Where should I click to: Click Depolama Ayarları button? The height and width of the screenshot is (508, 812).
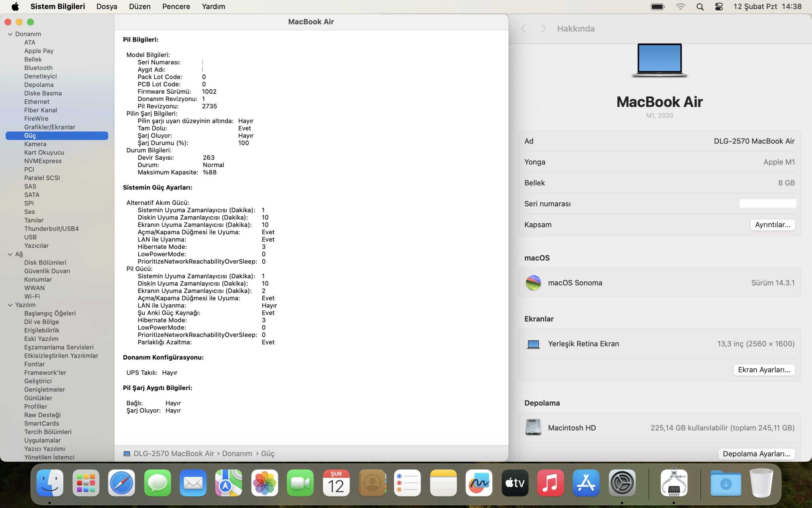(x=756, y=454)
